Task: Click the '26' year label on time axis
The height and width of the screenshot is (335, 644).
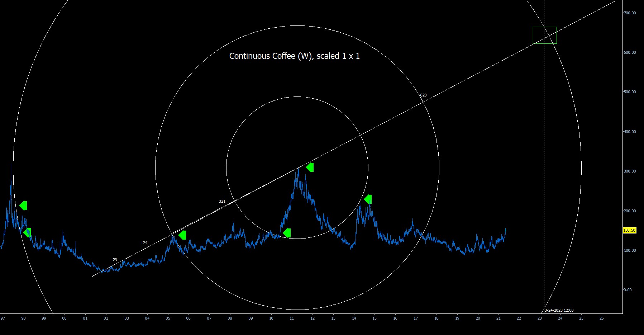Action: click(x=602, y=318)
